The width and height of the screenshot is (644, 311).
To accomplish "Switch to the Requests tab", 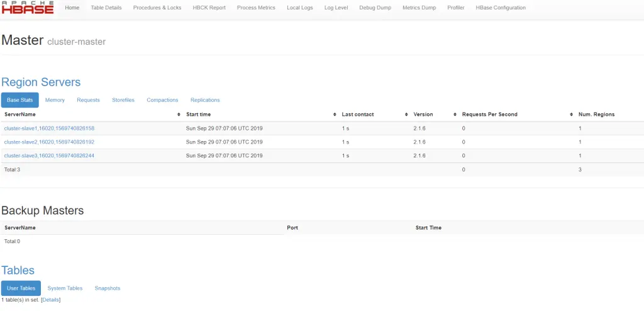I will tap(88, 100).
